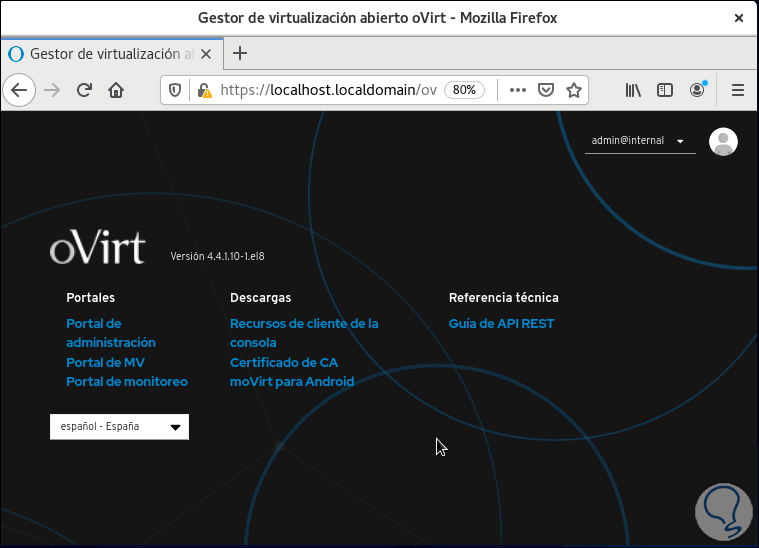Open a new tab with plus button
Image resolution: width=759 pixels, height=548 pixels.
pos(240,53)
